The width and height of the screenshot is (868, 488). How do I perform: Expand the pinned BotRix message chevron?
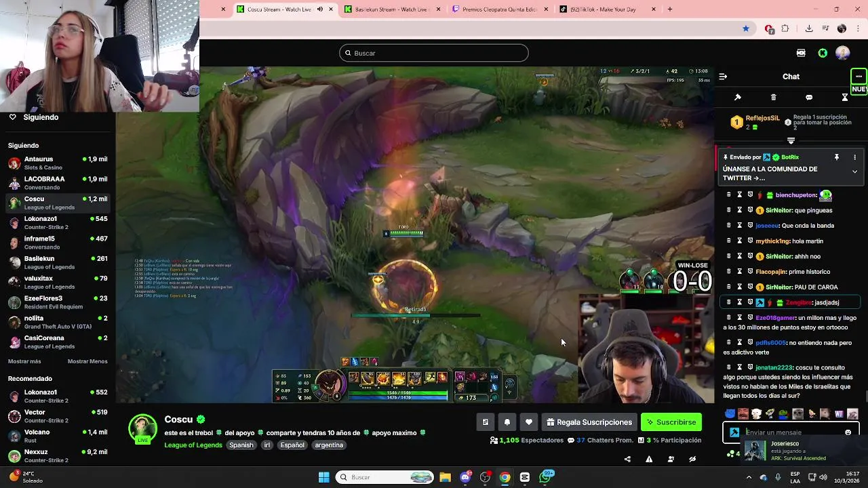(x=854, y=172)
